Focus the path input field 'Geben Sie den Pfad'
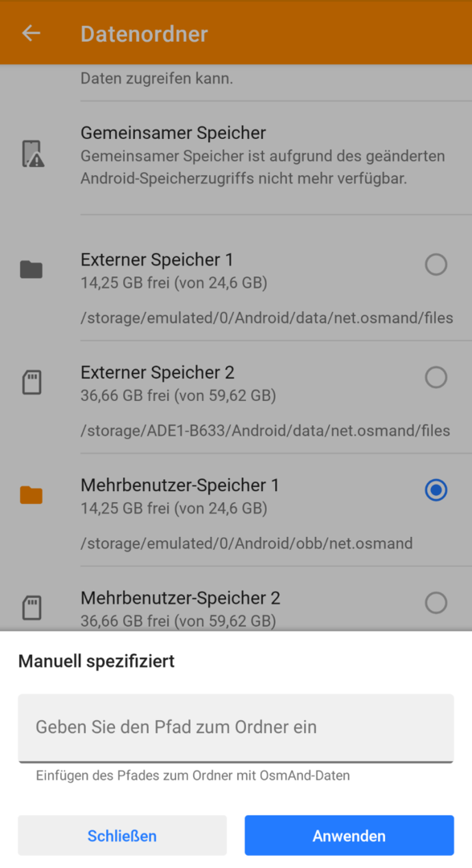The image size is (472, 868). click(x=236, y=728)
